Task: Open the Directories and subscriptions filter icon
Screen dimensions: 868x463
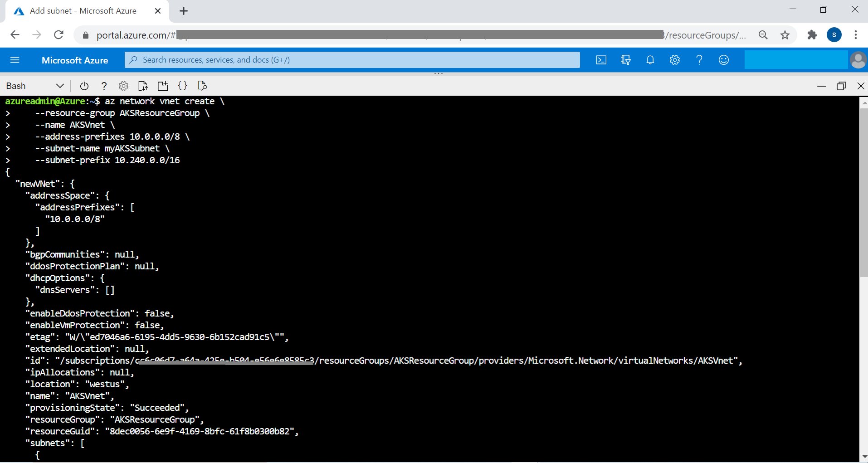Action: 626,60
